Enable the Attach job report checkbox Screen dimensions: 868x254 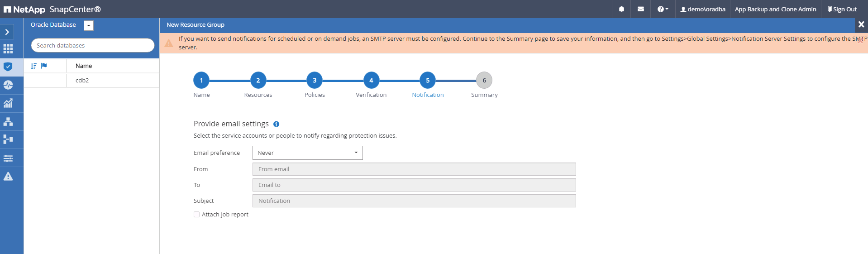pos(197,215)
